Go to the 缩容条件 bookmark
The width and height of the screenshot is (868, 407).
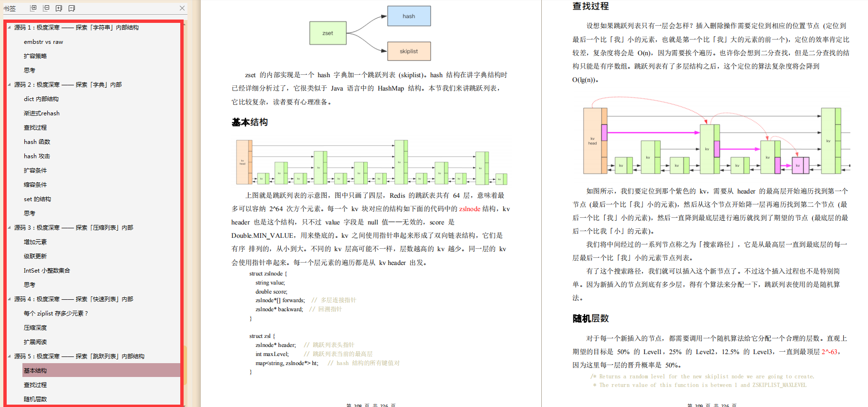click(35, 185)
